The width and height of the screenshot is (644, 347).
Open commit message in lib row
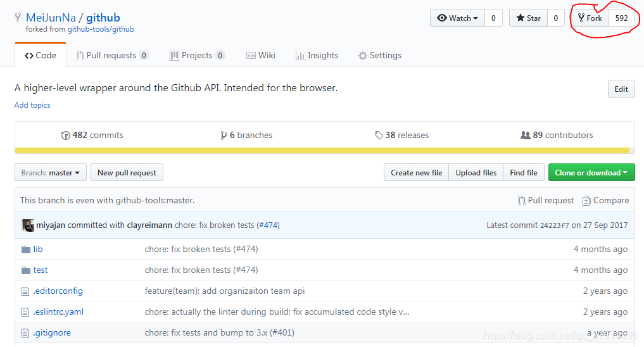(201, 249)
